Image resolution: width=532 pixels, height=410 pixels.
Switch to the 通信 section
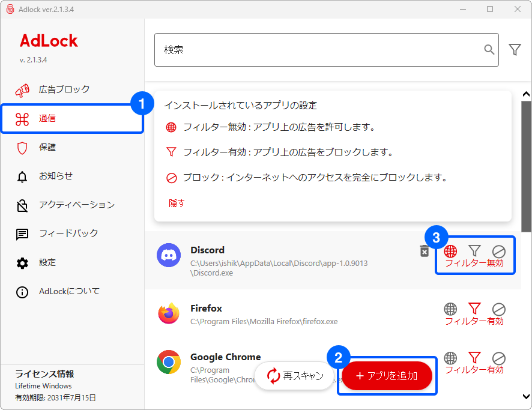[48, 118]
